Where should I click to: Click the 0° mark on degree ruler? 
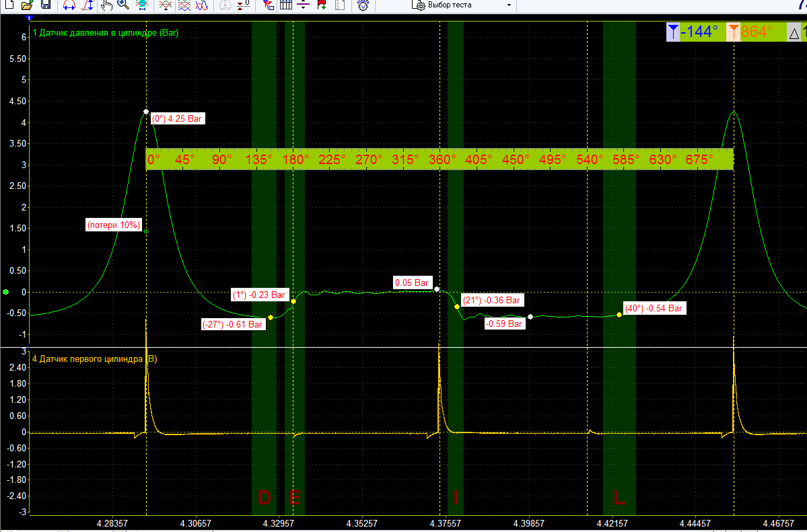pos(153,159)
